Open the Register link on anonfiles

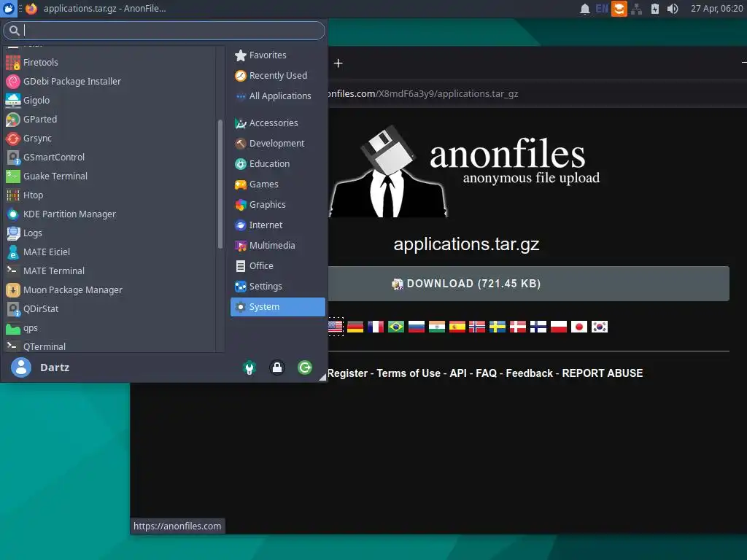click(348, 373)
